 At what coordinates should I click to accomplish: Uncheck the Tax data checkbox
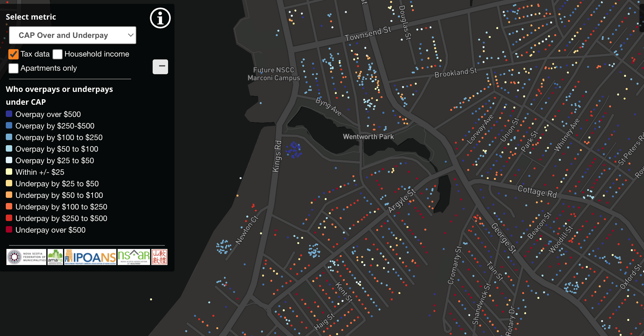pyautogui.click(x=13, y=54)
